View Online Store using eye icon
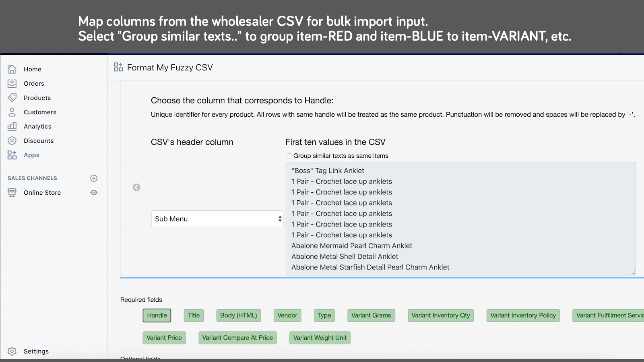 pos(94,193)
